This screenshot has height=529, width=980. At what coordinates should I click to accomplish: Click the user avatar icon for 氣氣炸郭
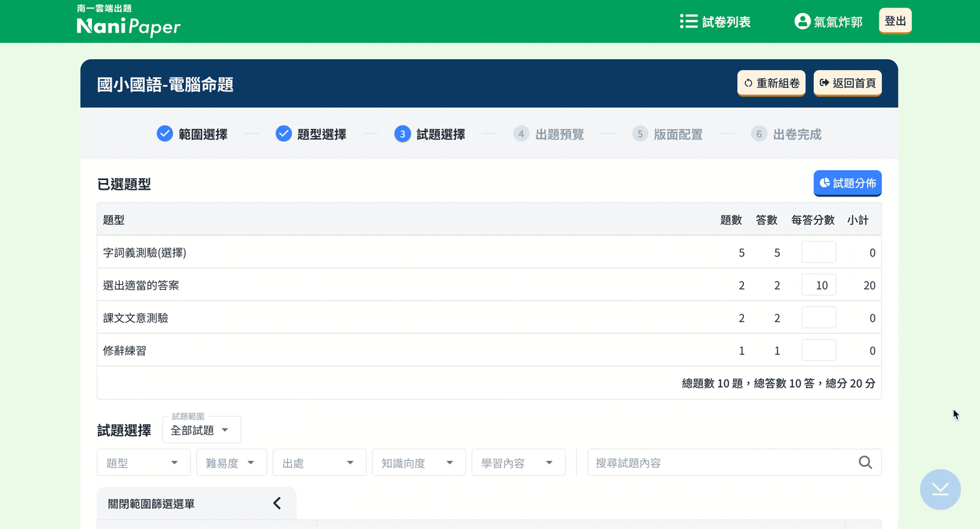pos(802,22)
